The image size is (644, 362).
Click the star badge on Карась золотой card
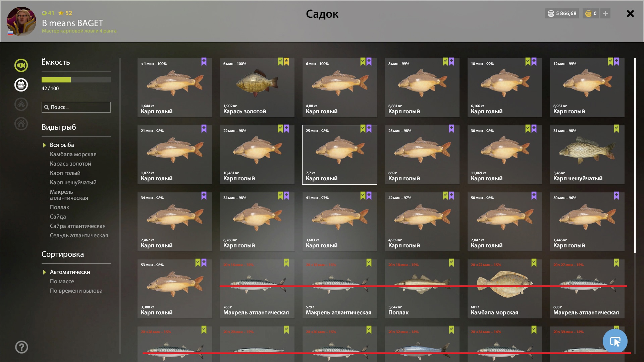pyautogui.click(x=286, y=62)
